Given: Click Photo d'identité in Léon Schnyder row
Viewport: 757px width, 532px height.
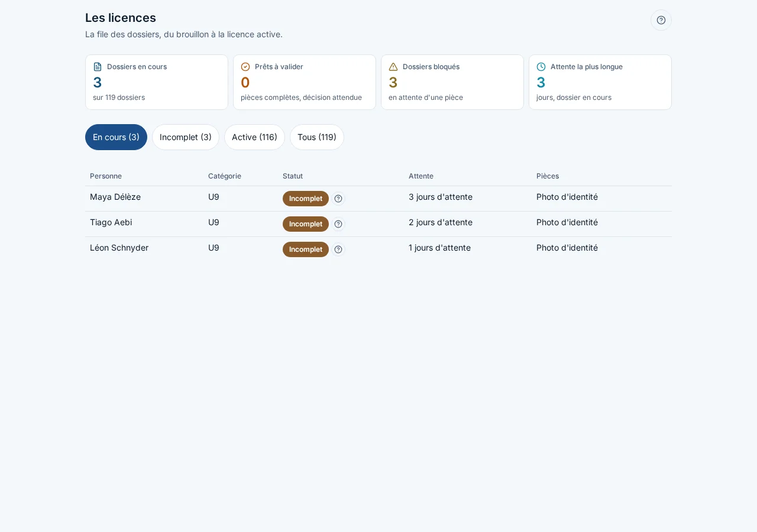Looking at the screenshot, I should pyautogui.click(x=567, y=248).
